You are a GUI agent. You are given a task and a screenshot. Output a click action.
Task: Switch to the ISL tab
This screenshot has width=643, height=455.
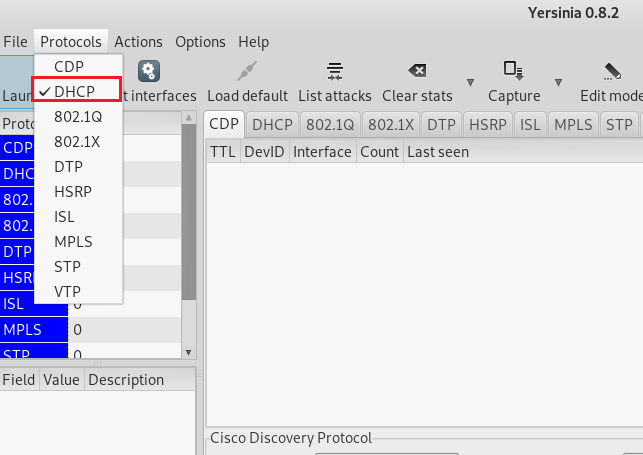(530, 125)
